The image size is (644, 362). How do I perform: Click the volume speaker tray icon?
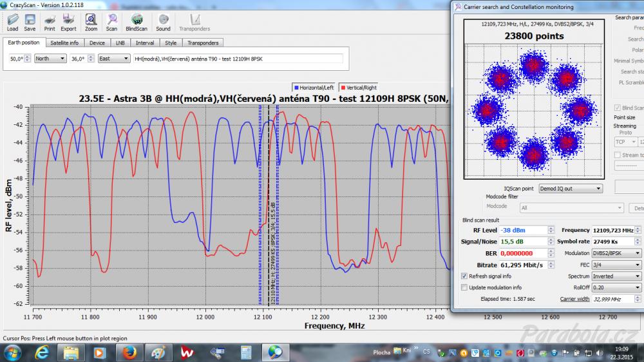click(599, 353)
